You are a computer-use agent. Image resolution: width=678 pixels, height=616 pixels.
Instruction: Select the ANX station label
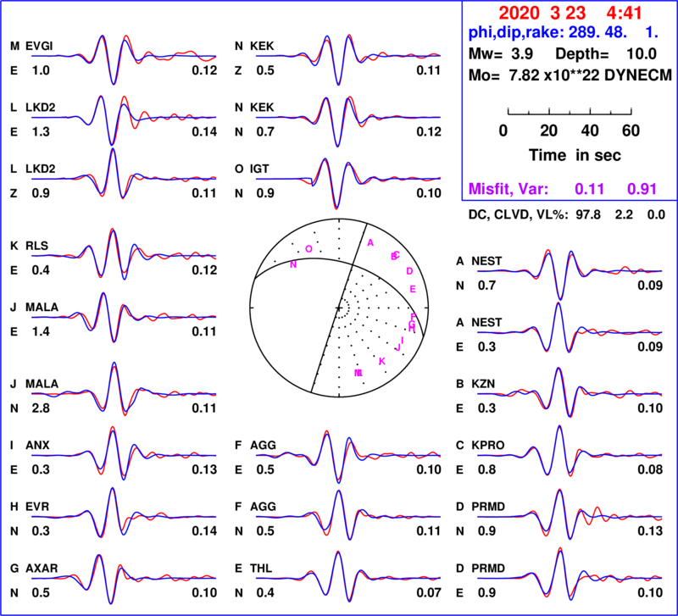click(37, 445)
